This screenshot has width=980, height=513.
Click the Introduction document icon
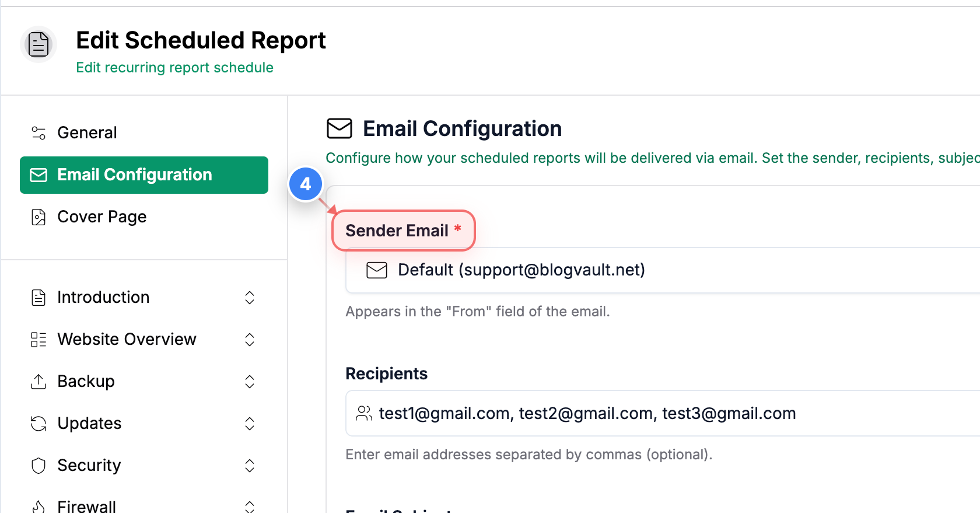[38, 297]
